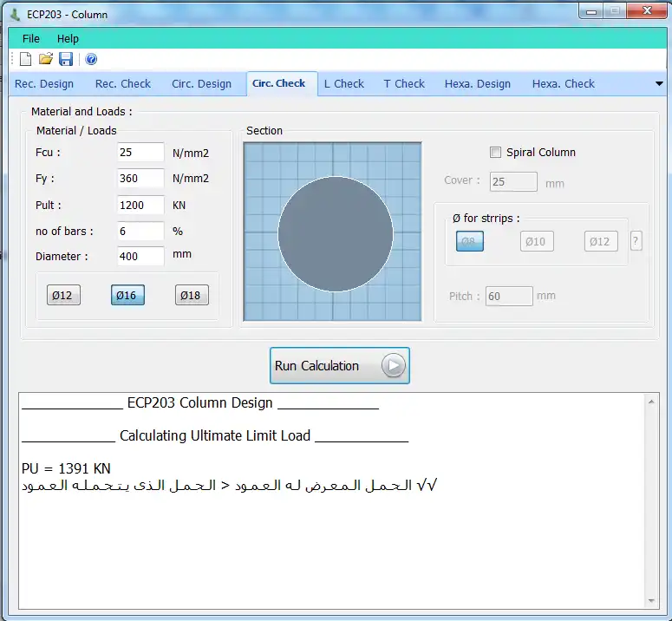Click the blue Help question mark icon
The image size is (672, 621).
91,59
